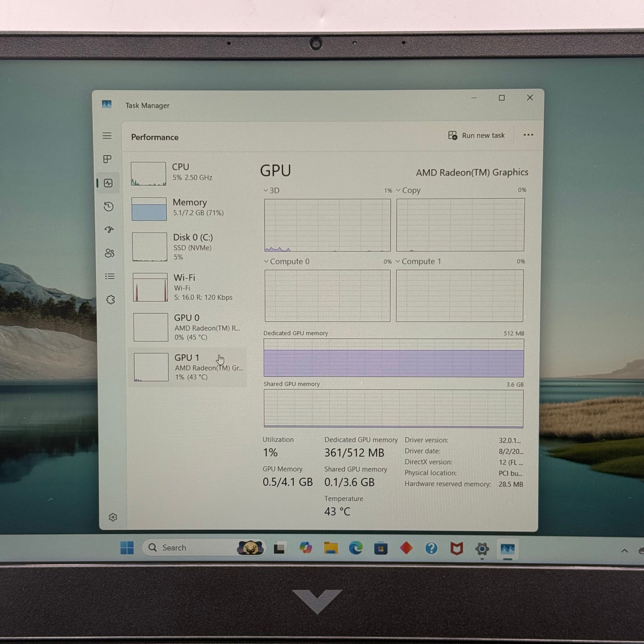Open the Windows Start menu
Image resolution: width=644 pixels, height=644 pixels.
coord(127,548)
